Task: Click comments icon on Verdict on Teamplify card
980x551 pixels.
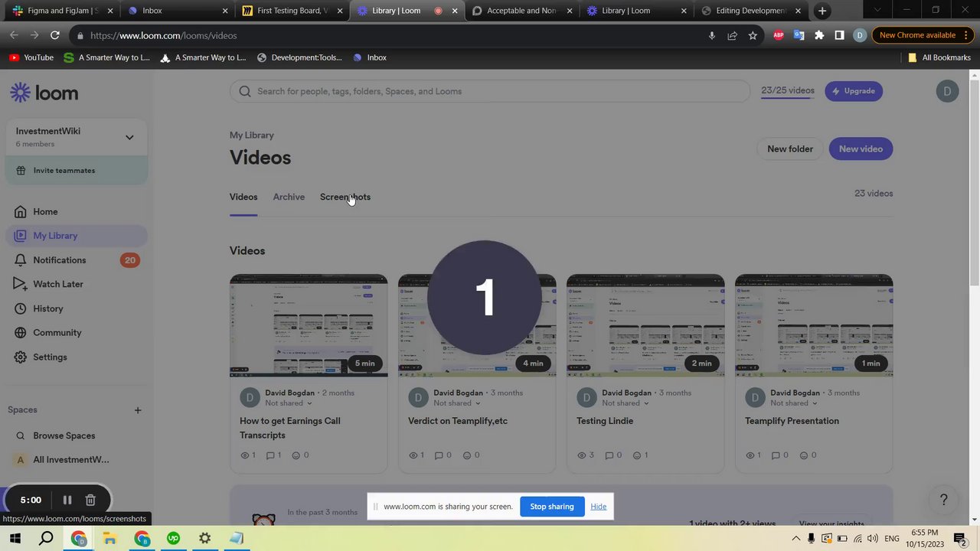Action: pyautogui.click(x=438, y=455)
